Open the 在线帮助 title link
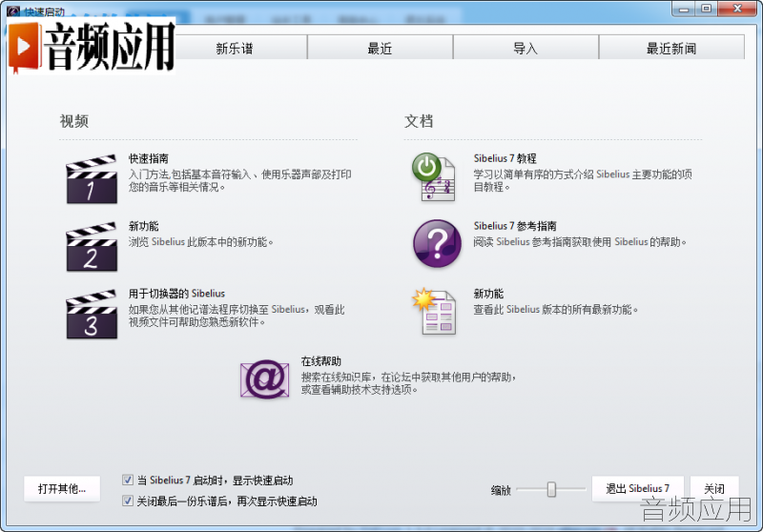Viewport: 763px width, 532px height. coord(321,361)
